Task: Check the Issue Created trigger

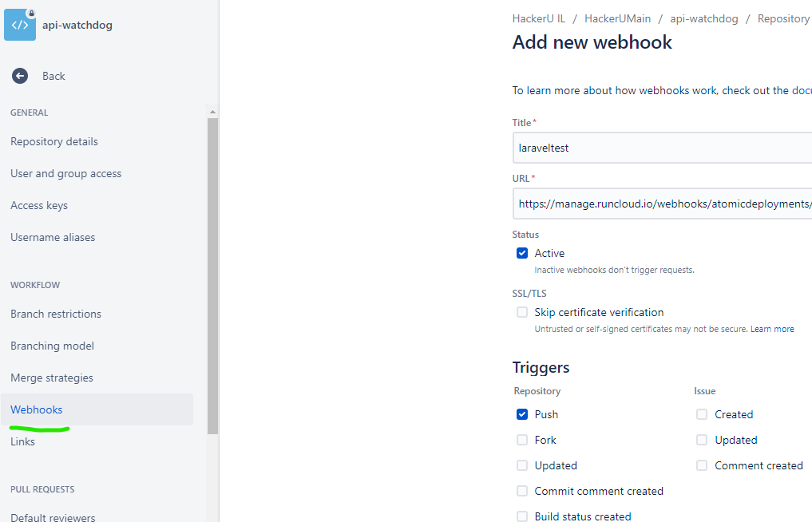Action: (702, 414)
